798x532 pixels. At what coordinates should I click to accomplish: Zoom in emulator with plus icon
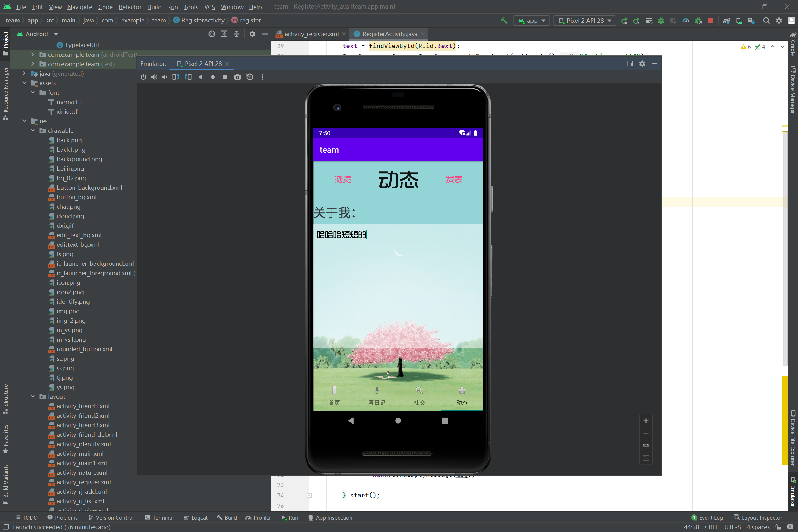(x=646, y=421)
